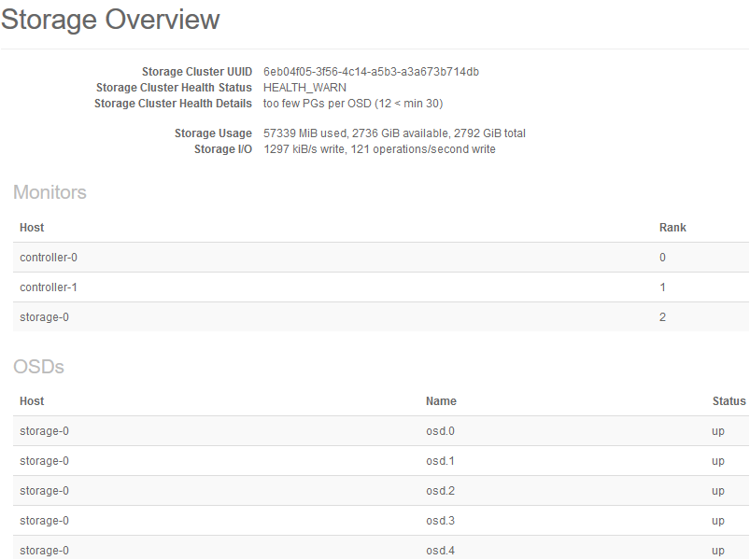Select the osd.1 row name
This screenshot has height=560, width=750.
click(x=440, y=461)
